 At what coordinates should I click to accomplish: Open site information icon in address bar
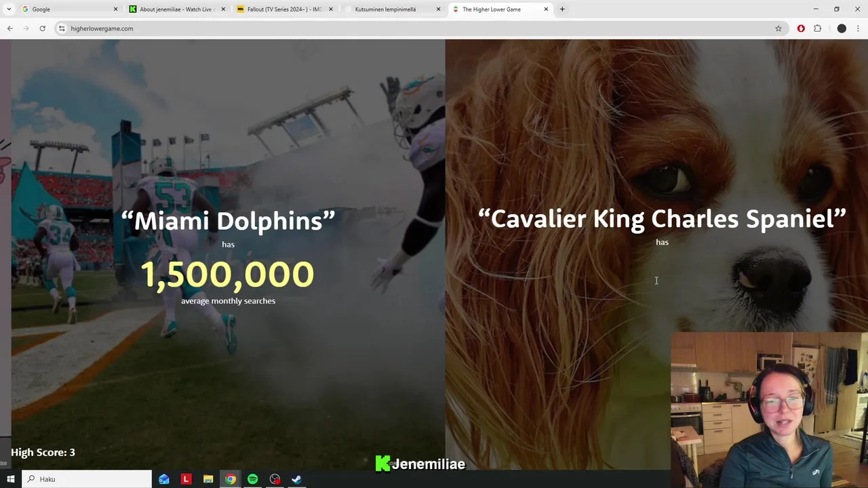(x=62, y=28)
